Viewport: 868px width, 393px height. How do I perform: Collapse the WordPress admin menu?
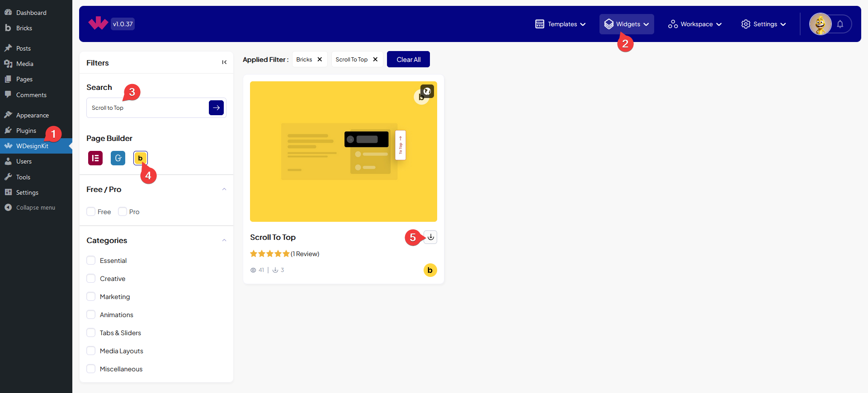click(x=36, y=208)
